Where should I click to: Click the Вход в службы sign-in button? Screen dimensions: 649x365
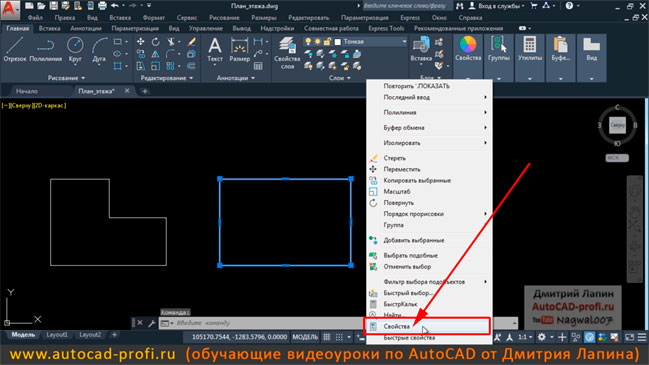(497, 6)
